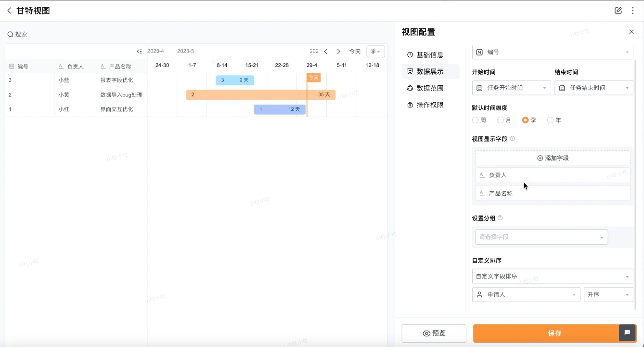Open the chat feedback icon
The width and height of the screenshot is (644, 347).
point(627,333)
